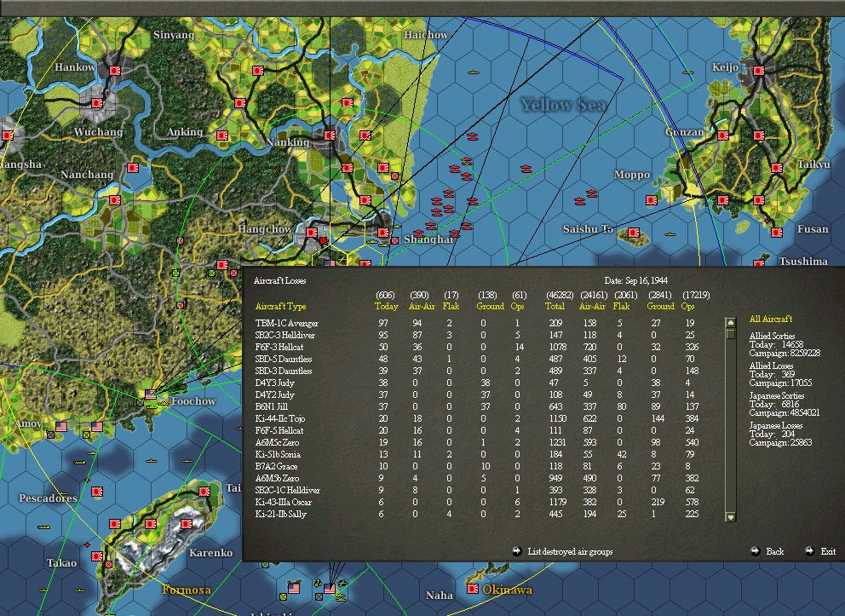Click the Japanese flag on Saishu To island
845x616 pixels.
click(634, 233)
